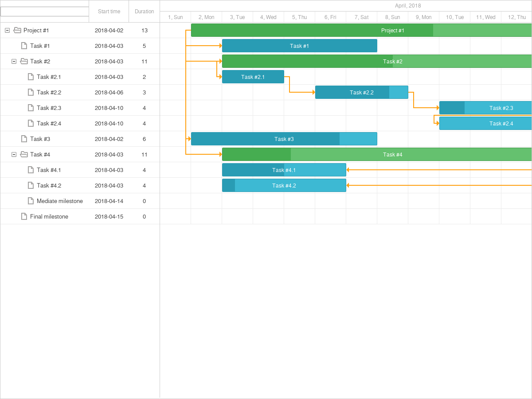Click the Mediate milestone document icon
The height and width of the screenshot is (399, 532).
31,201
